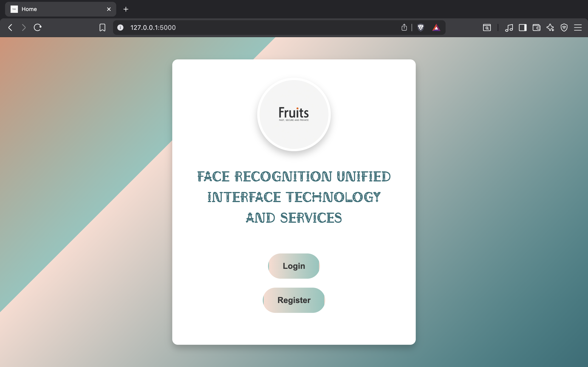Open Brave Leo AI sparkle icon
This screenshot has height=367, width=588.
click(x=550, y=28)
